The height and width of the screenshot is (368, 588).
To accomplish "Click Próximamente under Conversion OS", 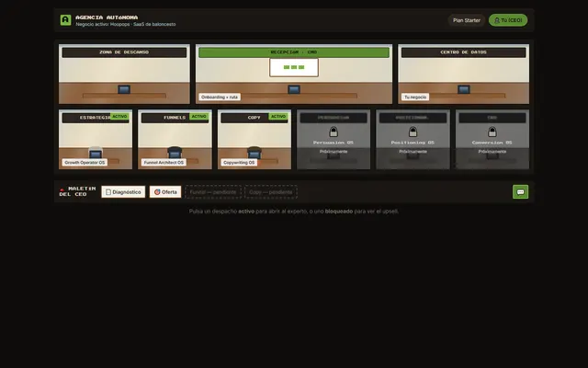I will [492, 151].
